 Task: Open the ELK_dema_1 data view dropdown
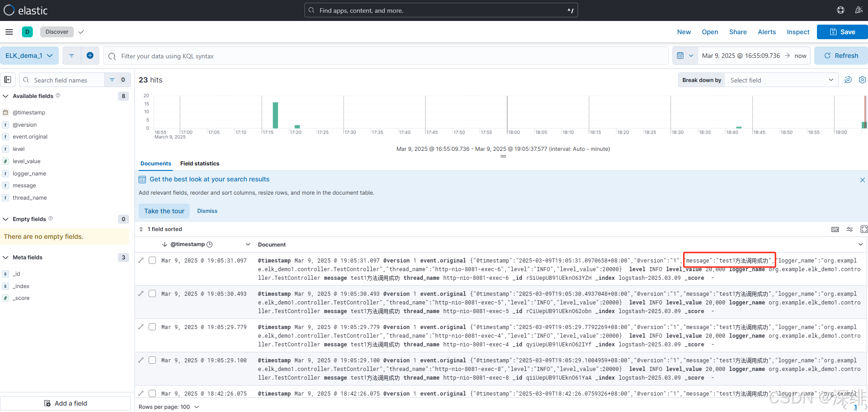click(29, 56)
